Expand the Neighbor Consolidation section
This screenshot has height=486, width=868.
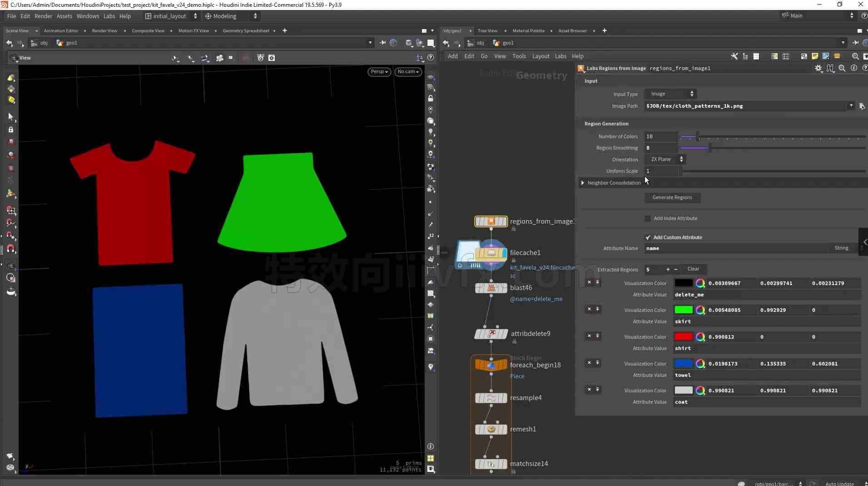click(582, 183)
